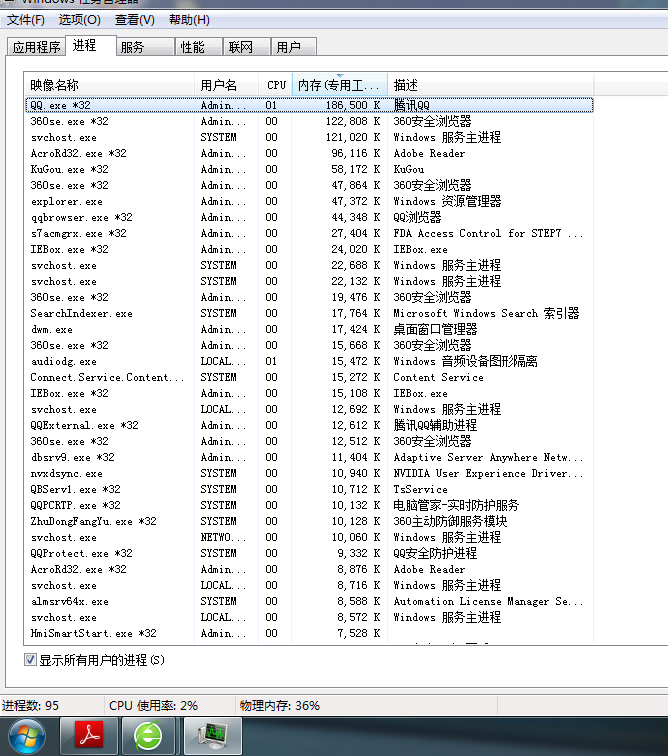Viewport: 668px width, 756px height.
Task: Click the TsService description cell
Action: 420,489
